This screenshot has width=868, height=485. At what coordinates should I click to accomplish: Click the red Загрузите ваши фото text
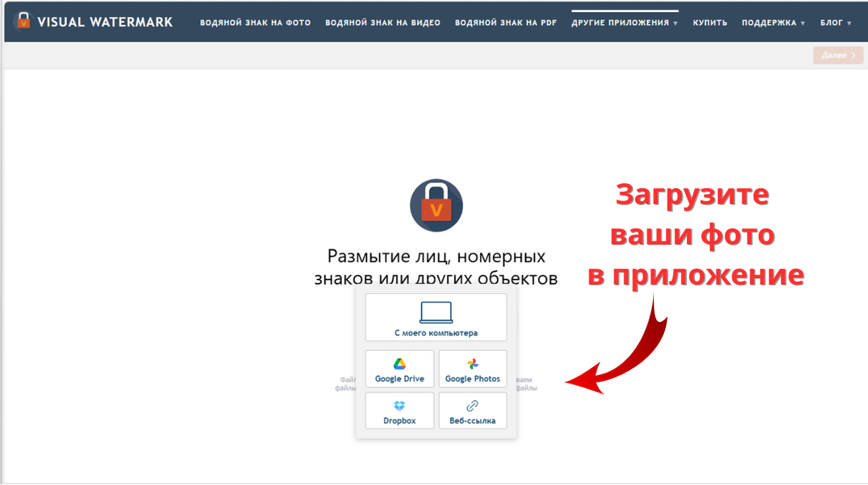(x=694, y=234)
